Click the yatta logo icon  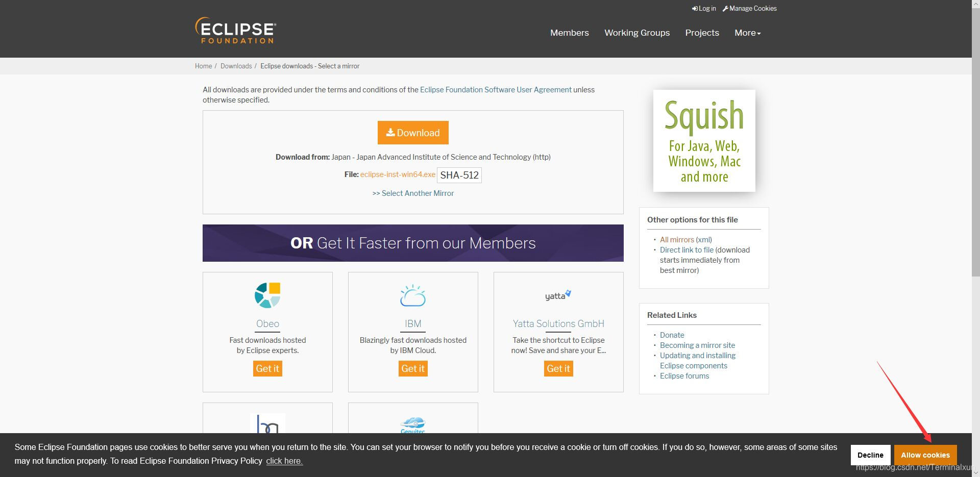[558, 295]
